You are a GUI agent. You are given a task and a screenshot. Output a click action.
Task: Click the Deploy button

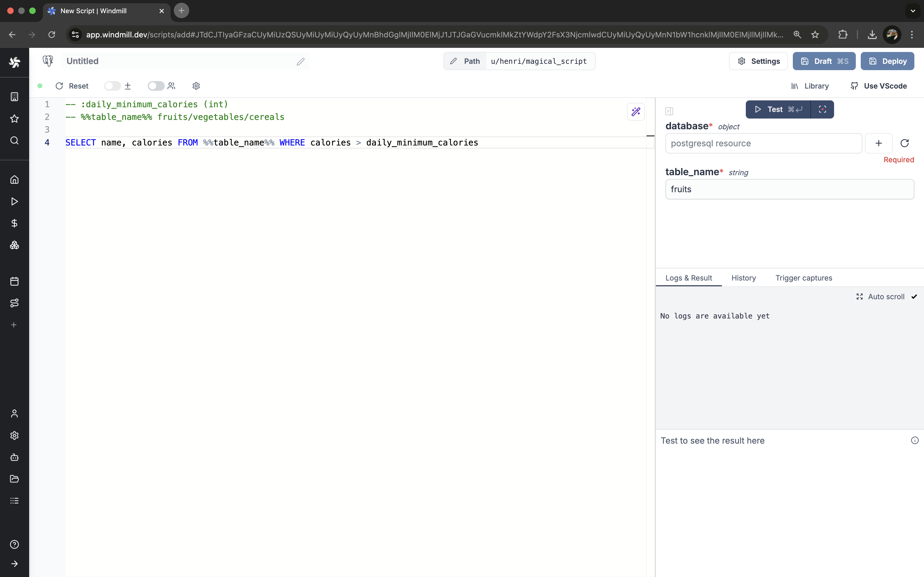[887, 61]
